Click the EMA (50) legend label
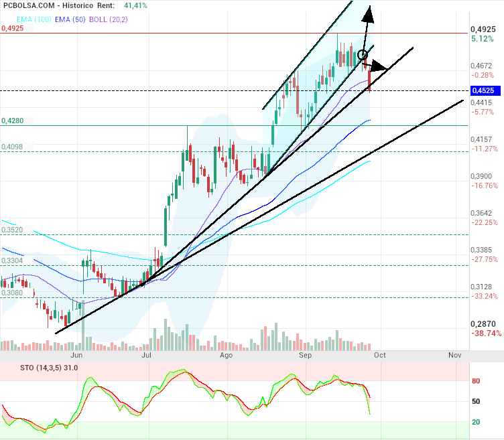 (x=70, y=19)
